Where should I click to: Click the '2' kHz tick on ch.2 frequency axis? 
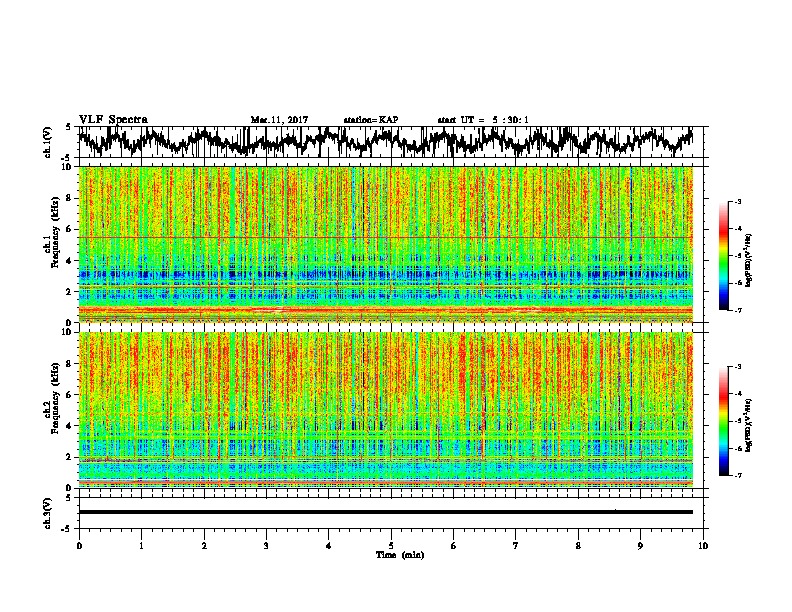[70, 457]
